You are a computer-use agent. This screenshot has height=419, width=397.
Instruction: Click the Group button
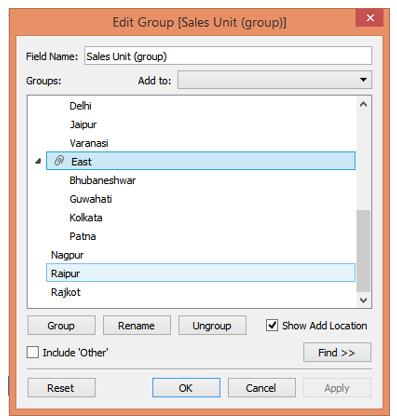[x=61, y=325]
